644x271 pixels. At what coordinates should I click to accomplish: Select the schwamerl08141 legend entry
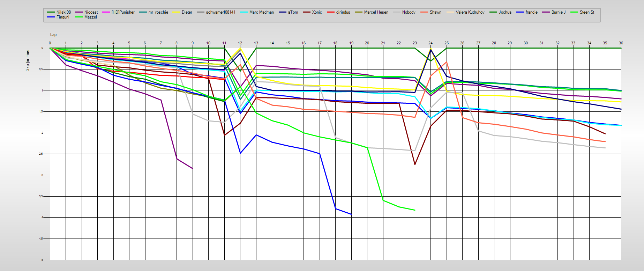(220, 12)
